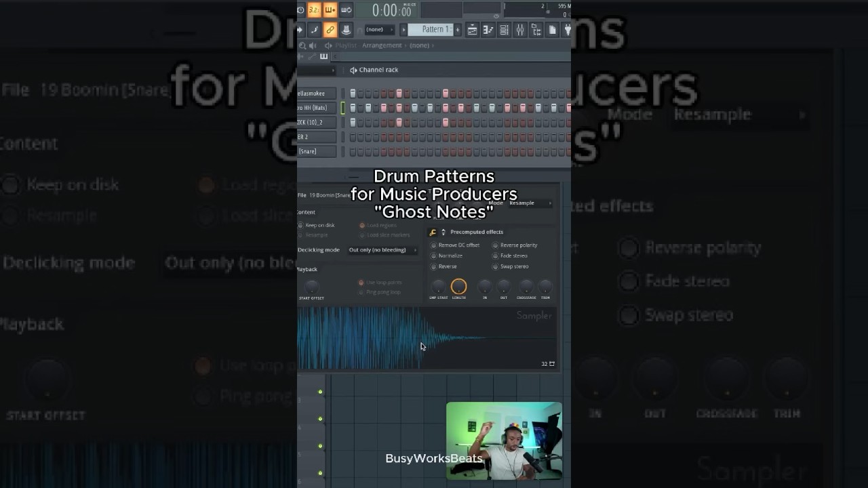Adjust the TRIM knob
Image resolution: width=868 pixels, height=488 pixels.
(545, 287)
